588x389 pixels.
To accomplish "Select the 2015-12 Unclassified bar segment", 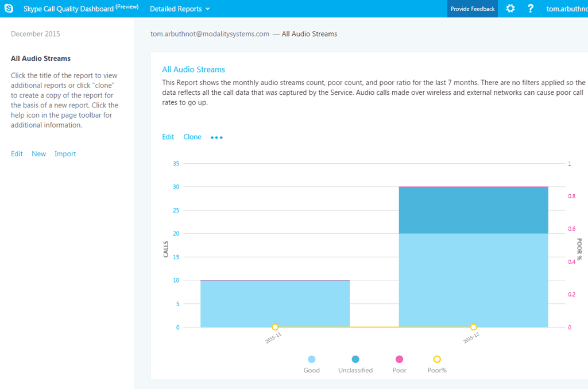I will tap(473, 210).
